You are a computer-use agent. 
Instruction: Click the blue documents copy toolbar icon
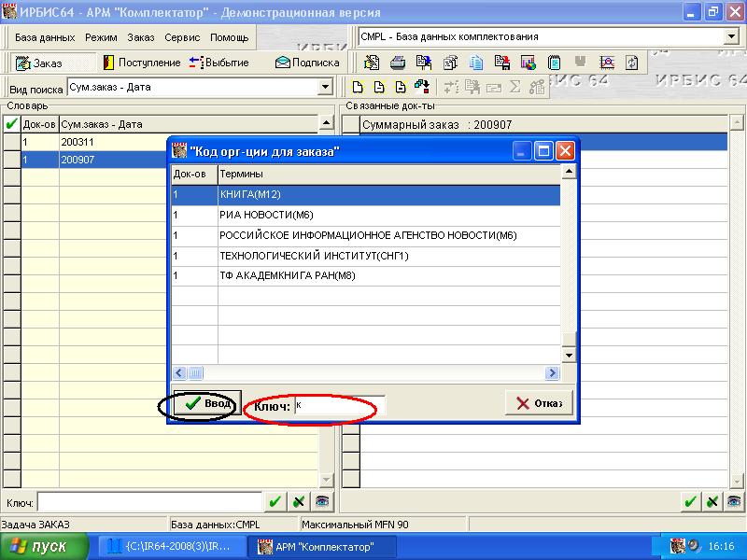click(x=476, y=63)
